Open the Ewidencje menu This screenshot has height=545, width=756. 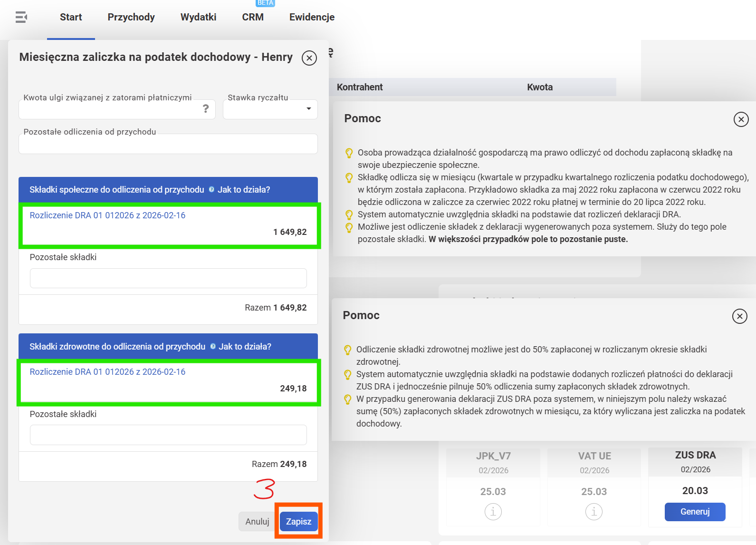(312, 18)
